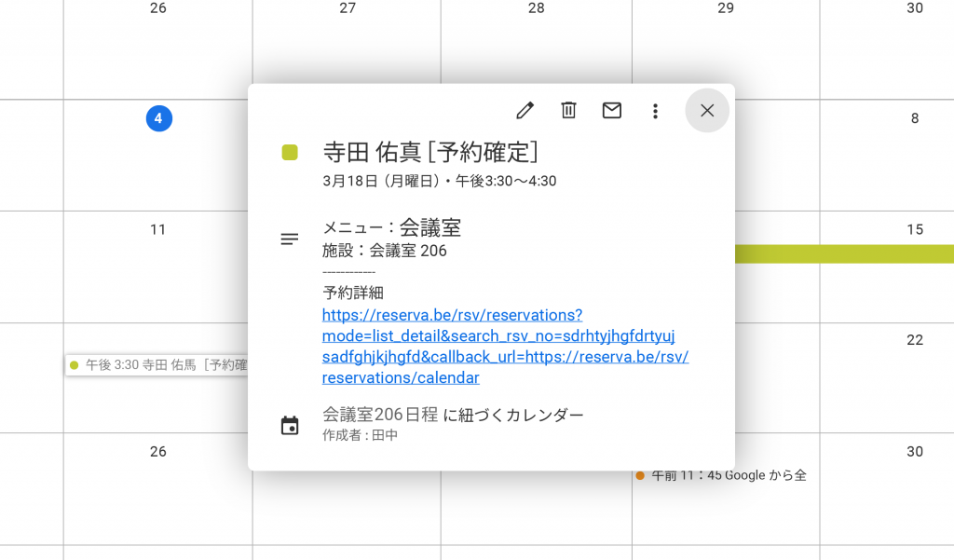
Task: Select date 11 in the calendar
Action: click(158, 229)
